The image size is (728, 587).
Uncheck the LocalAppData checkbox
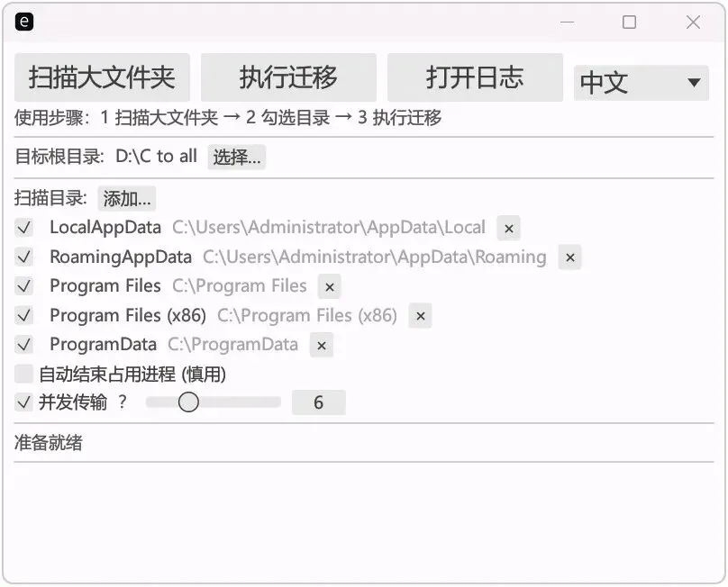click(23, 228)
